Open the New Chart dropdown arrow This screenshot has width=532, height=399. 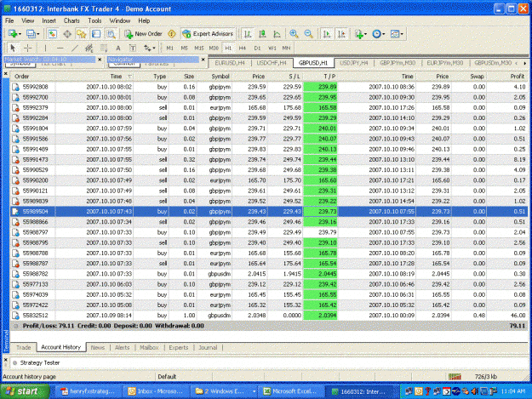pyautogui.click(x=20, y=34)
